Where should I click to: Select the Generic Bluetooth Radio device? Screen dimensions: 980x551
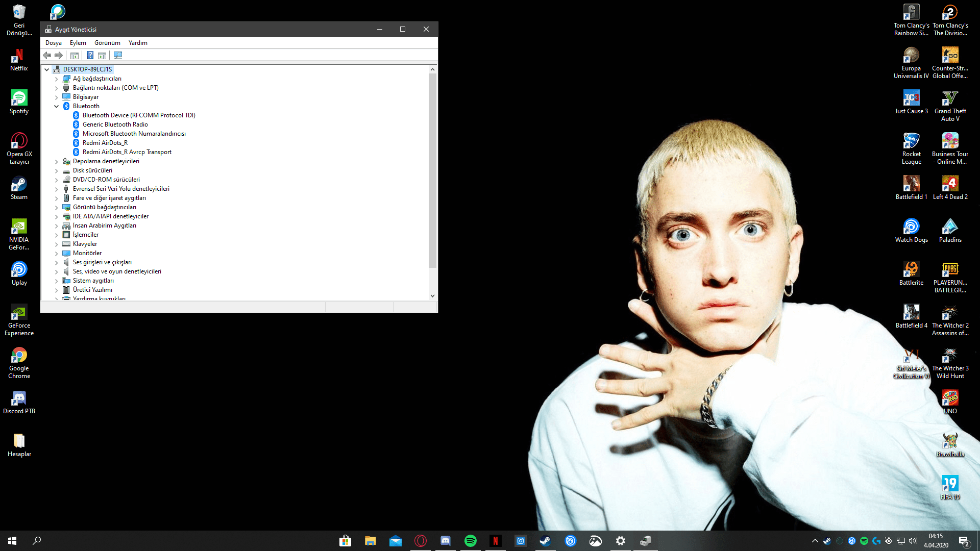click(x=115, y=124)
